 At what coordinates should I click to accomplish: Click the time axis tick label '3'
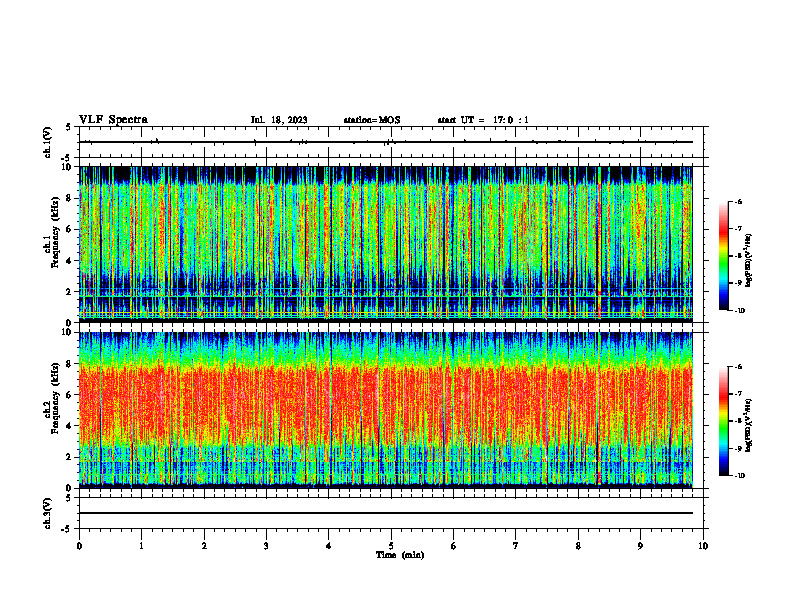tap(266, 546)
